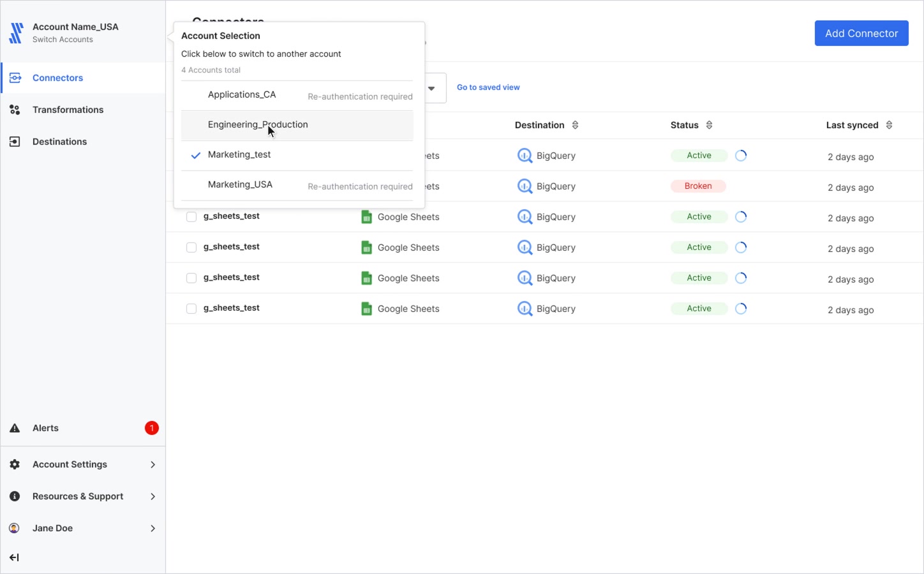Select the Marketing_test account
Screen dimensions: 924x574
[x=297, y=155]
